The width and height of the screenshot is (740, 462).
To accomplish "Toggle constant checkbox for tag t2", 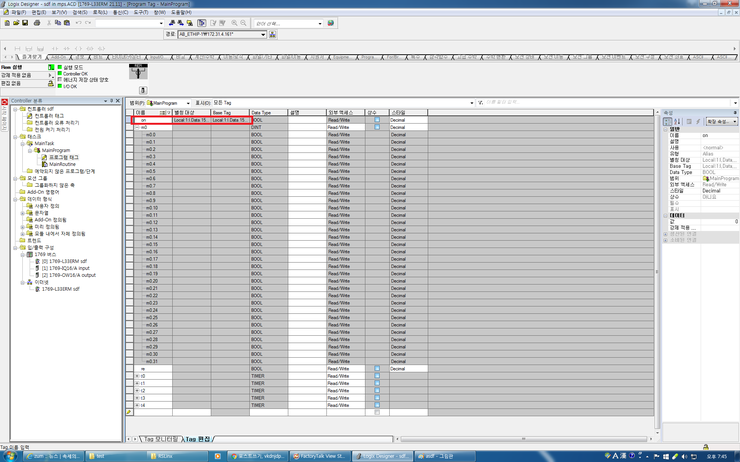I will [x=377, y=391].
